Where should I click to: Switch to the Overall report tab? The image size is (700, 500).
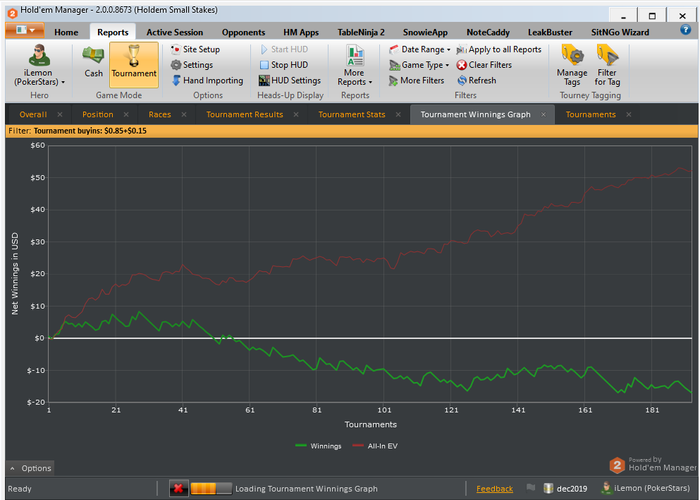[33, 115]
